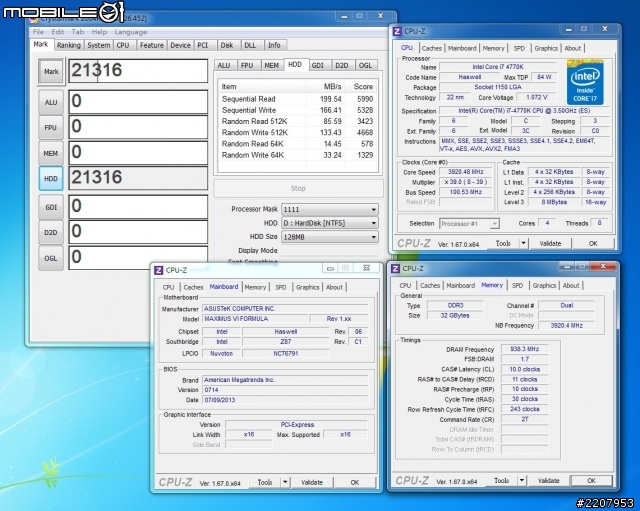
Task: Click the Intel Core i7 4770K name field
Action: 498,67
